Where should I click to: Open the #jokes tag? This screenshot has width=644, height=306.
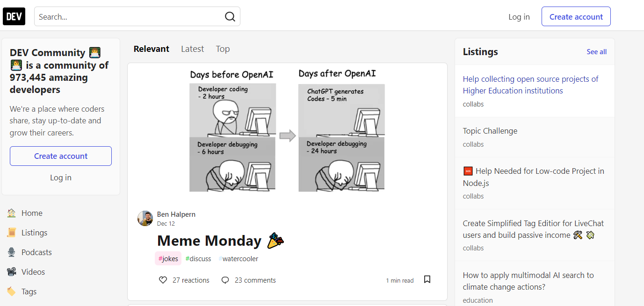coord(168,259)
